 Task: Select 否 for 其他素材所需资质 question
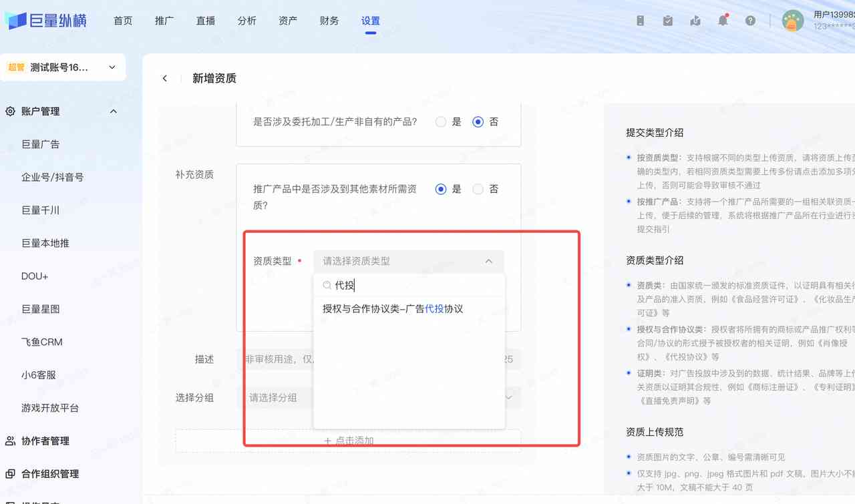tap(478, 190)
